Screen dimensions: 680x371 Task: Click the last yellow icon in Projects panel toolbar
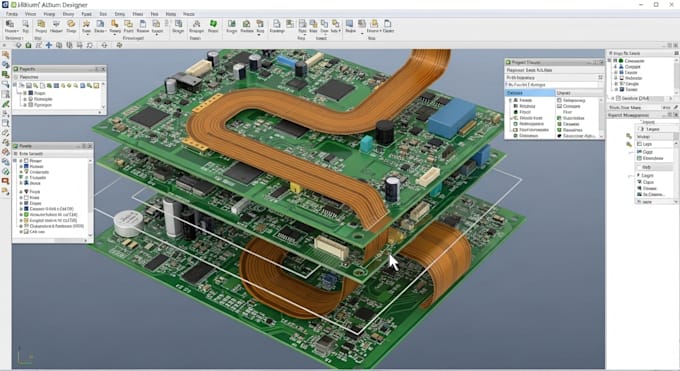[96, 86]
